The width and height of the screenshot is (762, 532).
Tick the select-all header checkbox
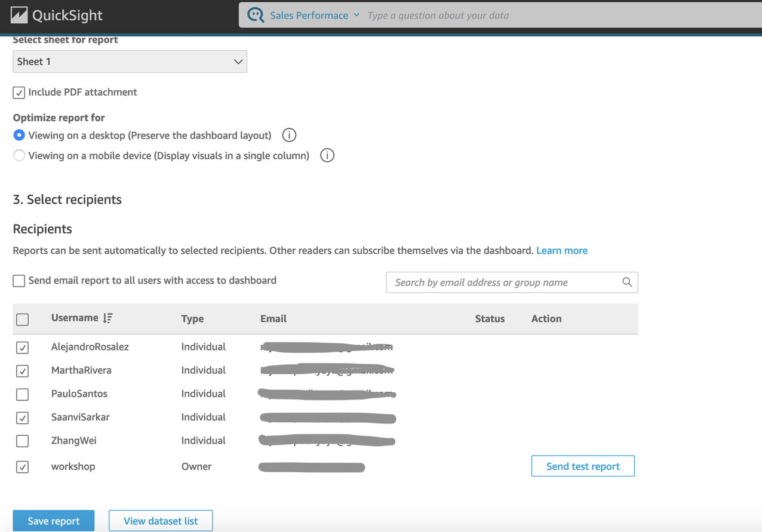[23, 319]
